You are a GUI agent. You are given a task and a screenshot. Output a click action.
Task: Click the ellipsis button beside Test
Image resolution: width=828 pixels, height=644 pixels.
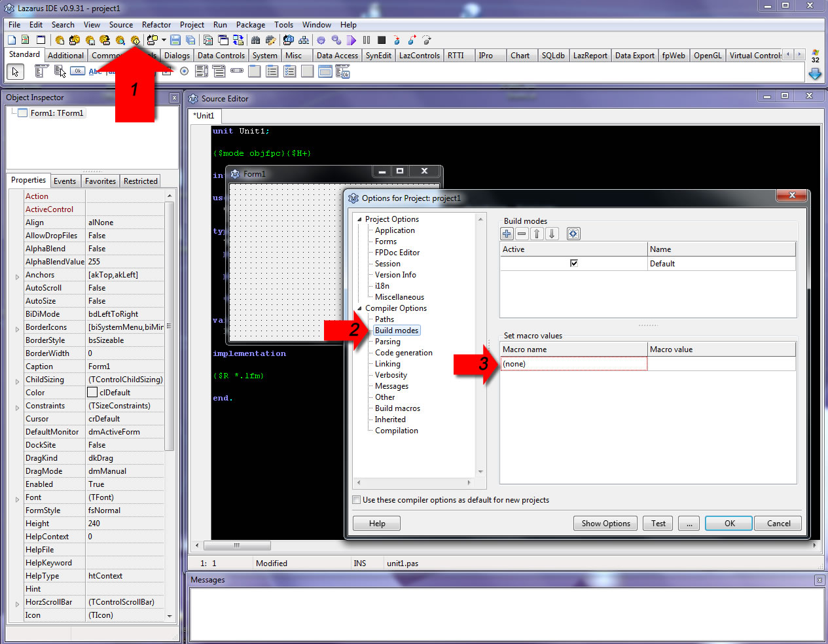(x=689, y=524)
